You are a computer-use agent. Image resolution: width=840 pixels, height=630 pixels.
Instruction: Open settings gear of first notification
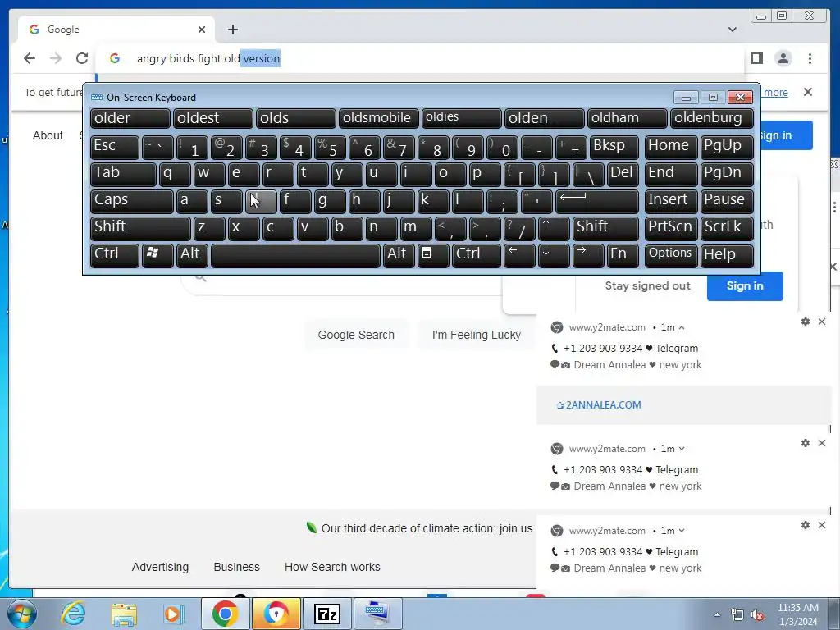(806, 322)
